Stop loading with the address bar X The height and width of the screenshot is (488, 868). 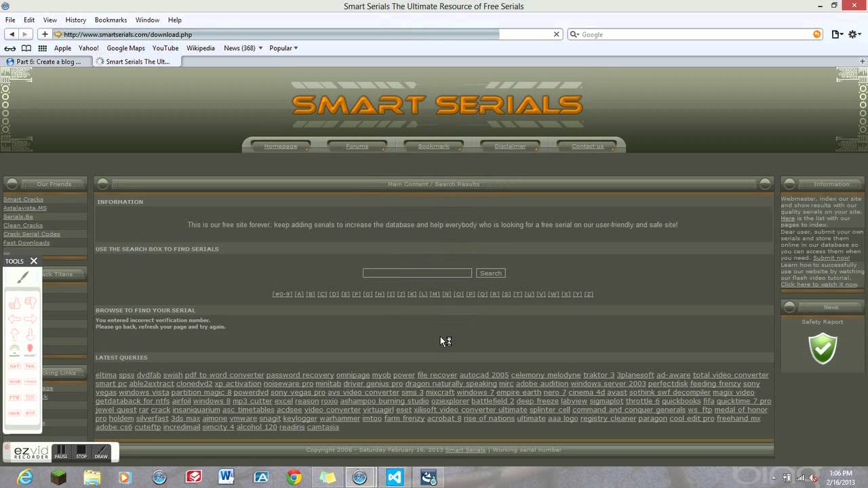pos(557,34)
